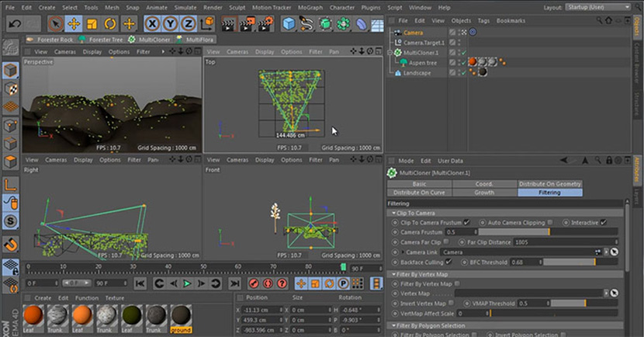Open the Layout dropdown Startup (User)
The image size is (644, 337).
[597, 8]
